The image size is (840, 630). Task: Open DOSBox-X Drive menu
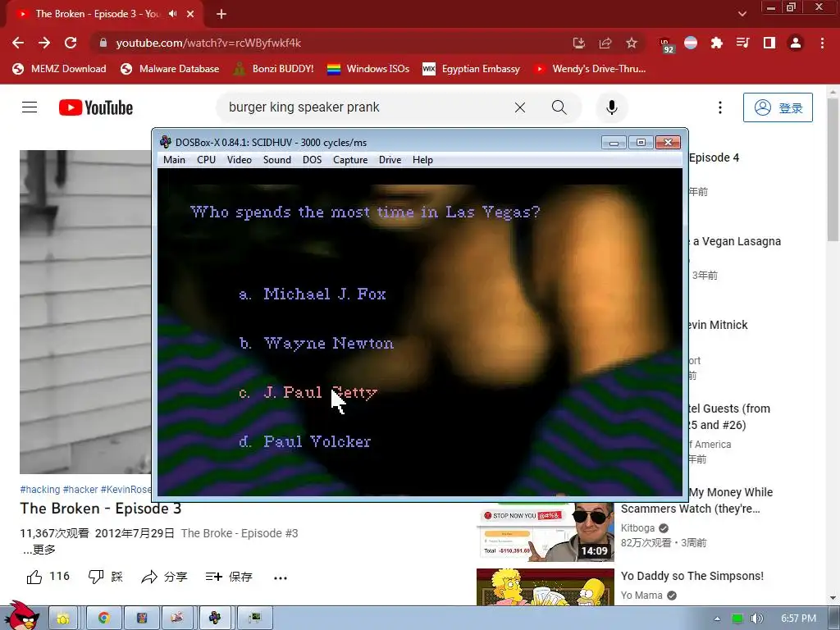390,160
